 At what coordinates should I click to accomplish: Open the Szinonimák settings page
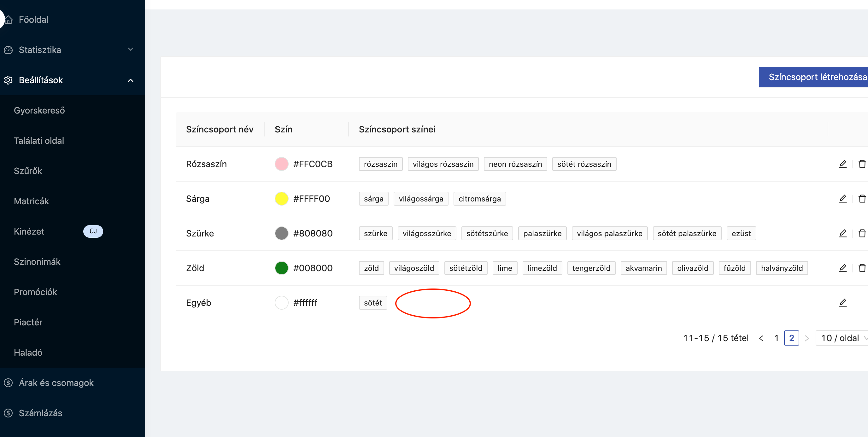pyautogui.click(x=37, y=262)
